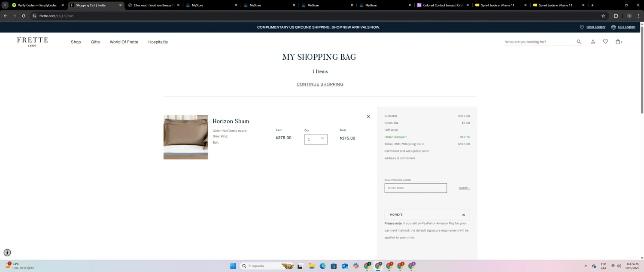Open Outlook from the taskbar
644x272 pixels.
tap(345, 266)
